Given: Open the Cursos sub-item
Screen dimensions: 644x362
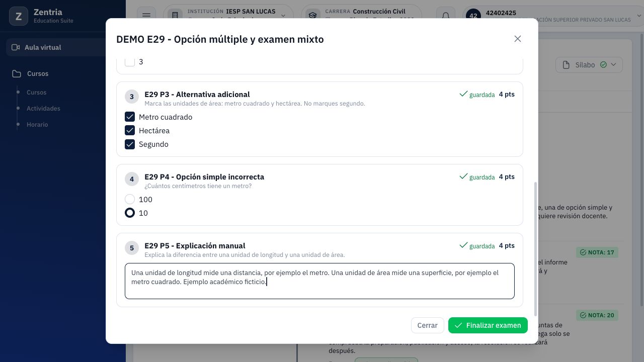Looking at the screenshot, I should tap(36, 93).
